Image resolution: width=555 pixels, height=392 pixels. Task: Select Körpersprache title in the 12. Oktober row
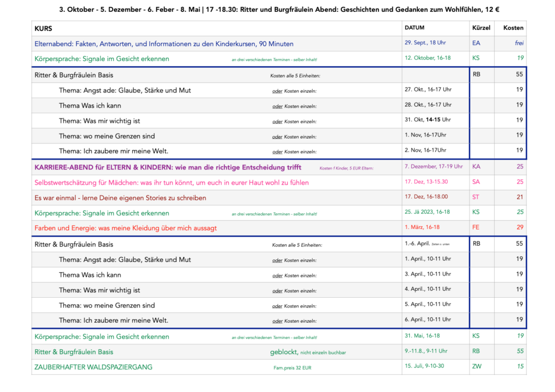click(x=101, y=59)
